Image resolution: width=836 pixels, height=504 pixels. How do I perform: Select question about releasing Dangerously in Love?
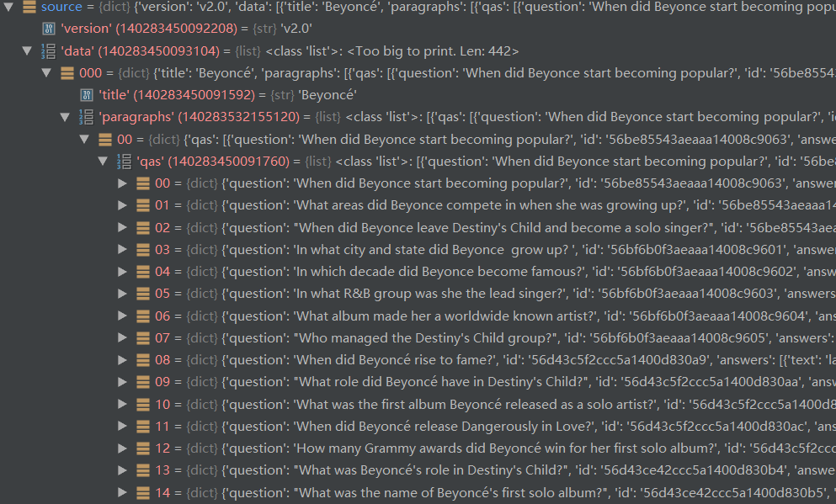pos(445,427)
